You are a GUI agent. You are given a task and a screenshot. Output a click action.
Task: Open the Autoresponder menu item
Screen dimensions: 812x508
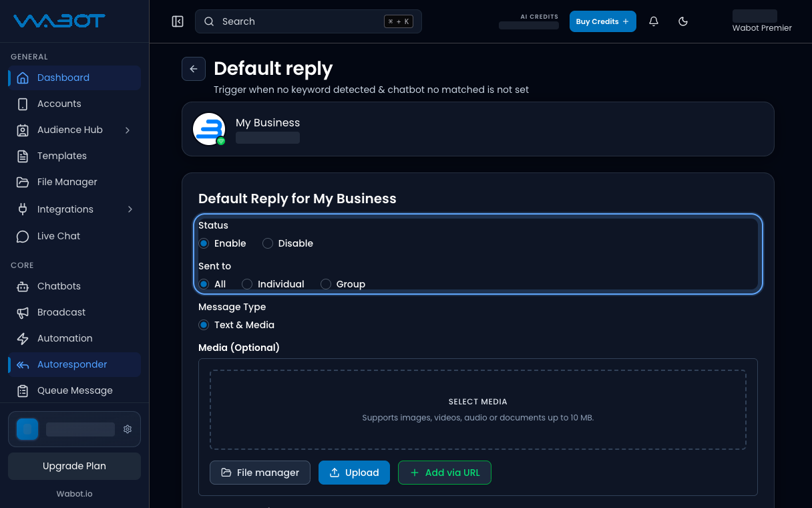[x=74, y=364]
